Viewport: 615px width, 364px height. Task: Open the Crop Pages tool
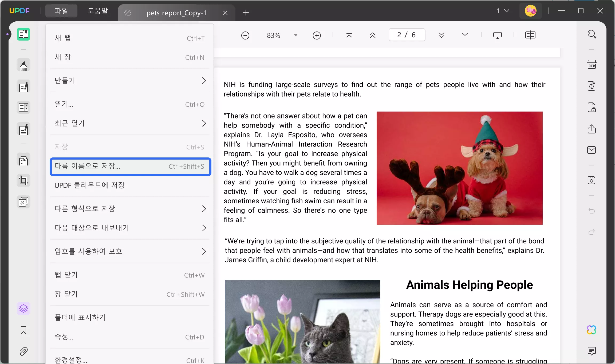point(23,180)
